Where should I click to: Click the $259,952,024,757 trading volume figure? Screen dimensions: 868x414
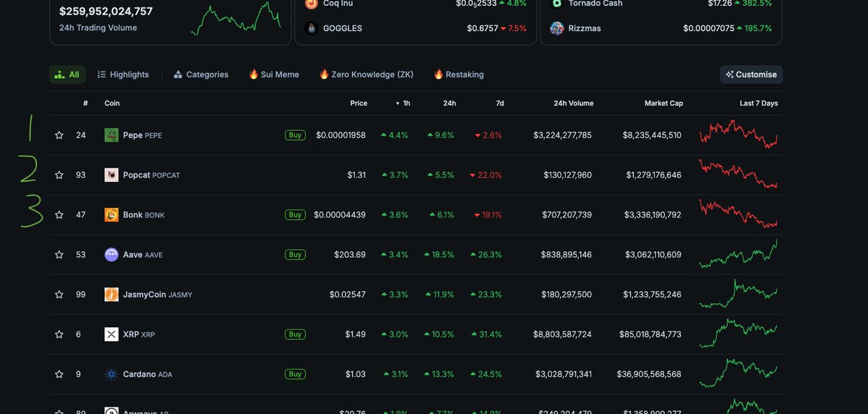(x=106, y=12)
